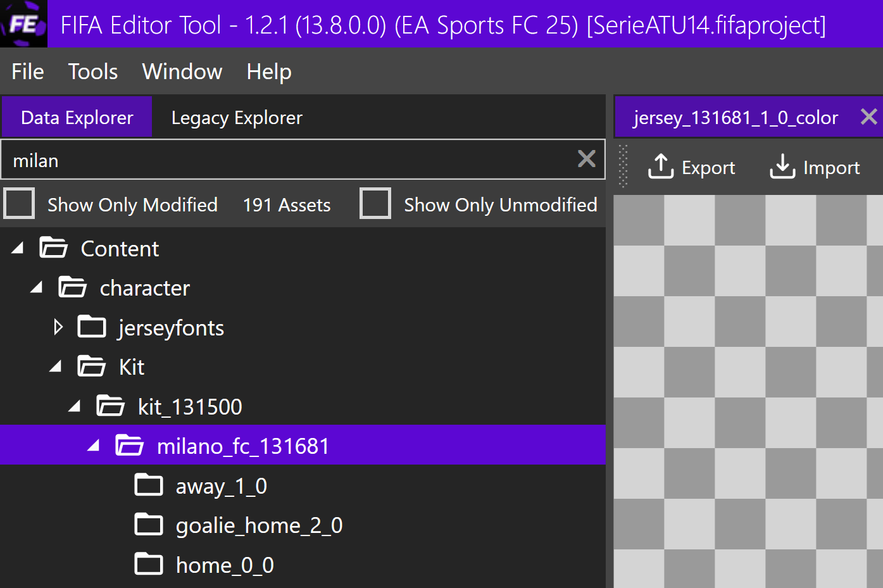Collapse the milano_fc_131681 node arrow
The image size is (883, 588).
pos(94,446)
